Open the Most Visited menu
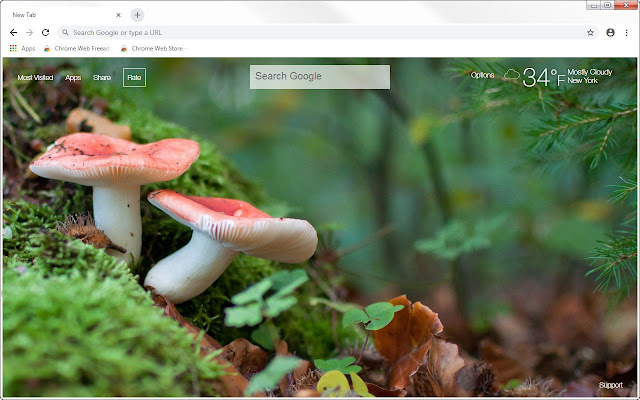Screen dimensions: 640x400 click(35, 78)
